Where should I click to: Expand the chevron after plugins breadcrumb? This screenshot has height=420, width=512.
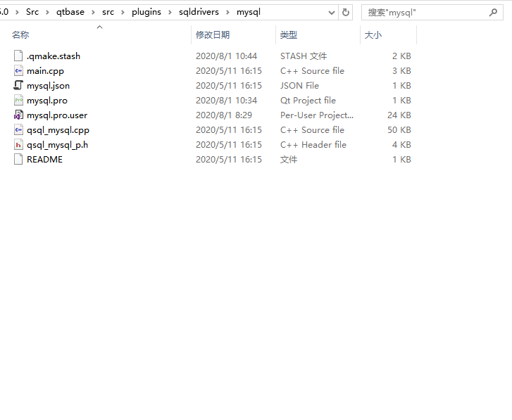pos(170,13)
